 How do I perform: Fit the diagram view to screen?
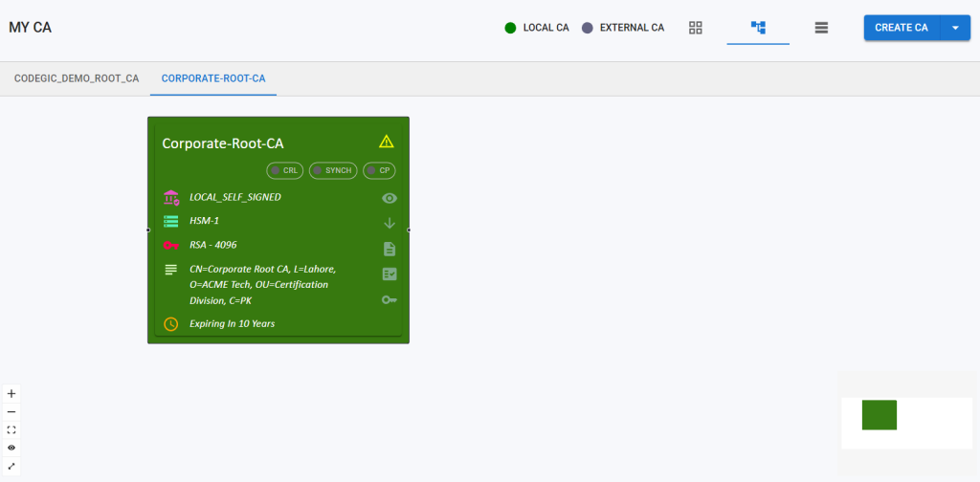11,429
